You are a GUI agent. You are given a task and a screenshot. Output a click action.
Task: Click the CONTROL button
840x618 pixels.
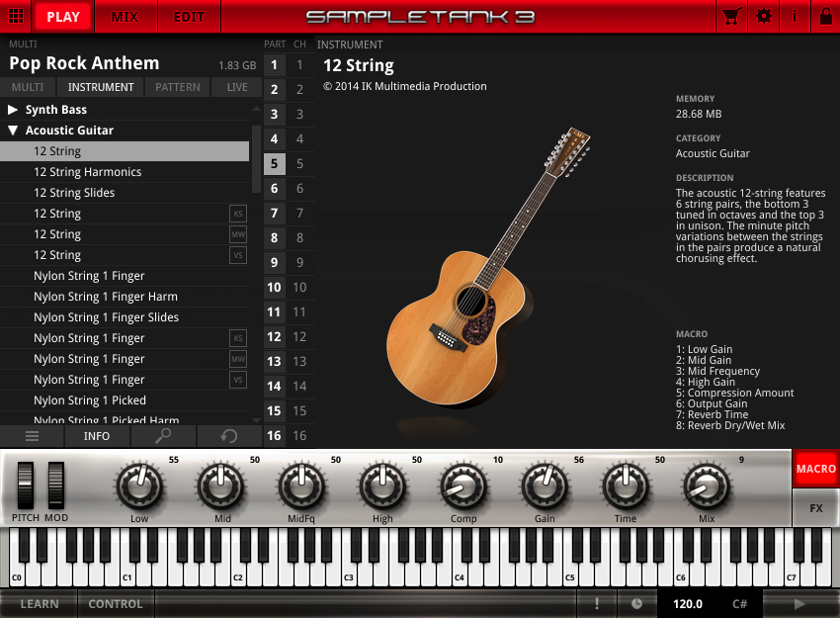(x=116, y=604)
